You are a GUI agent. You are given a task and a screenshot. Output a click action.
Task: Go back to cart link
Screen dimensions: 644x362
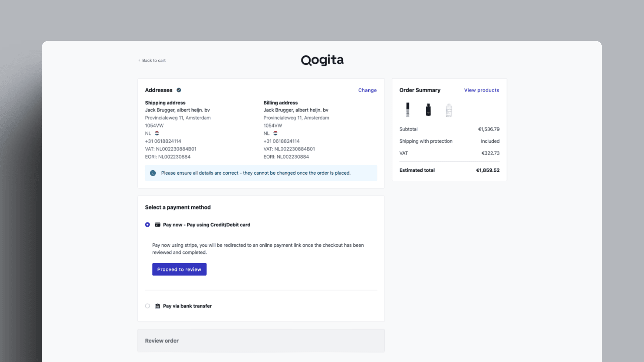click(152, 60)
